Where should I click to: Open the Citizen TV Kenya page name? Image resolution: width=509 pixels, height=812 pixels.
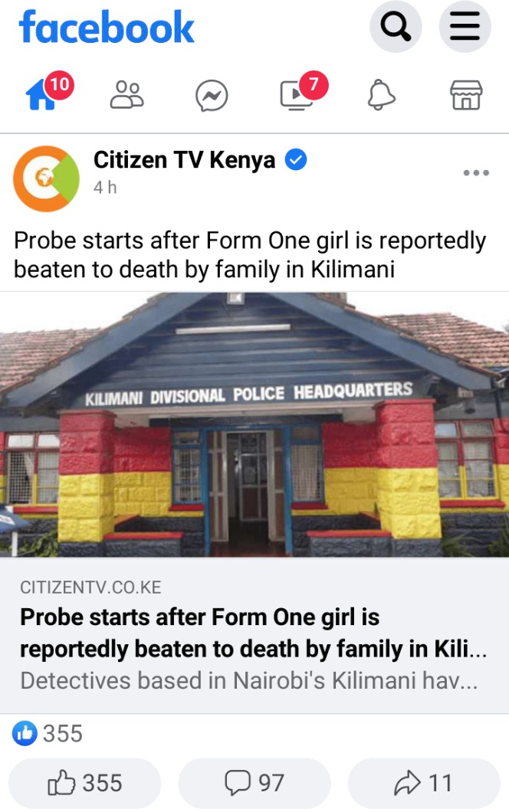184,160
